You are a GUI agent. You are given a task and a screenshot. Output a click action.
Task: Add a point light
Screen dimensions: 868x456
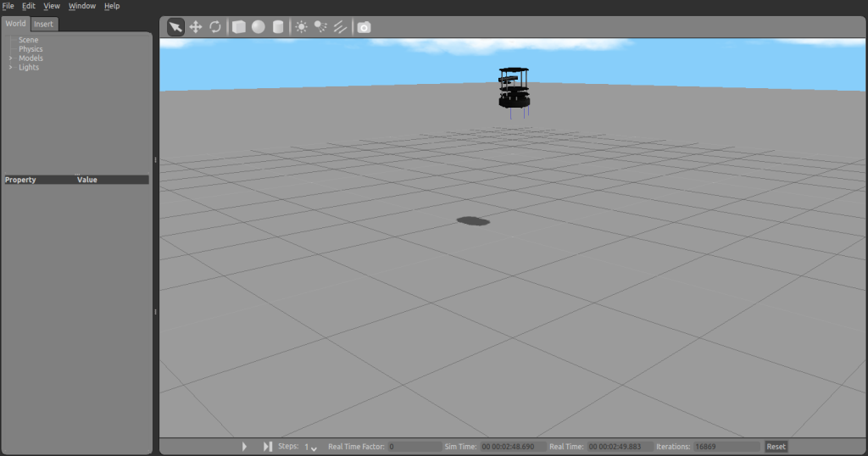(301, 27)
